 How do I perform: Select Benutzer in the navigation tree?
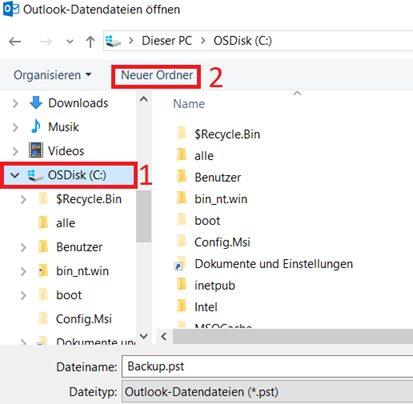79,247
